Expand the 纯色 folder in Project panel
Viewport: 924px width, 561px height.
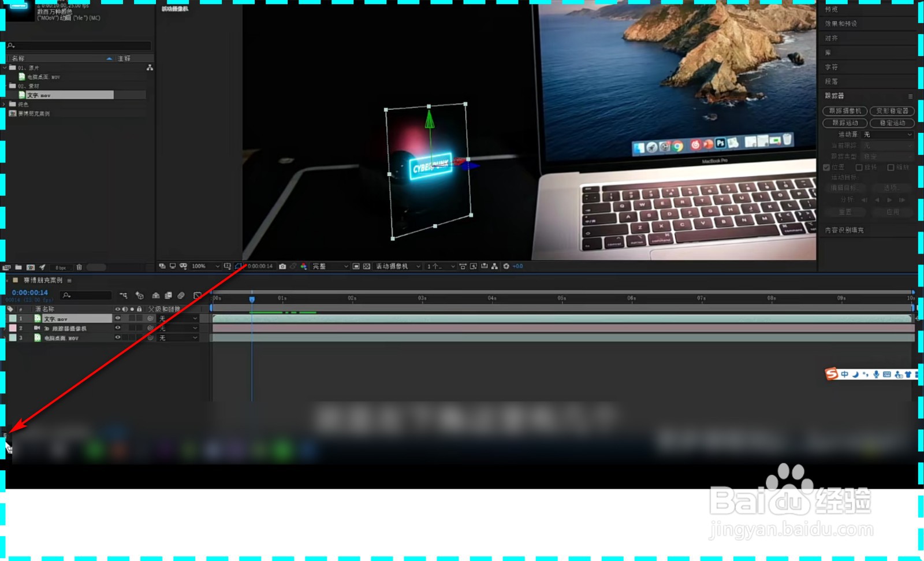point(5,105)
